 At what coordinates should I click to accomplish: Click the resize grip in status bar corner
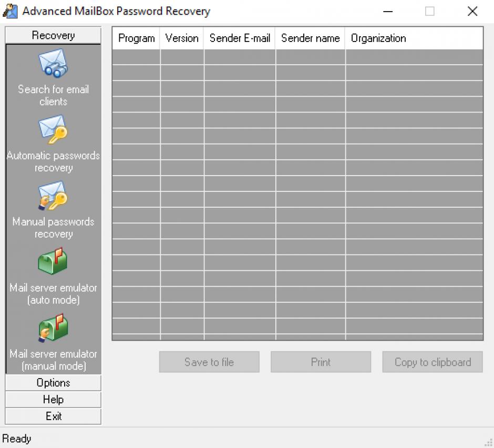(x=489, y=443)
